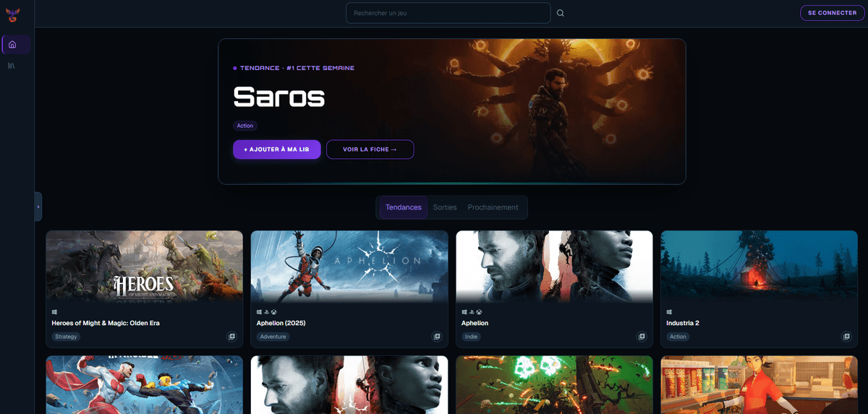Screen dimensions: 868x414
Task: Click the Indie genre tag
Action: coord(471,337)
